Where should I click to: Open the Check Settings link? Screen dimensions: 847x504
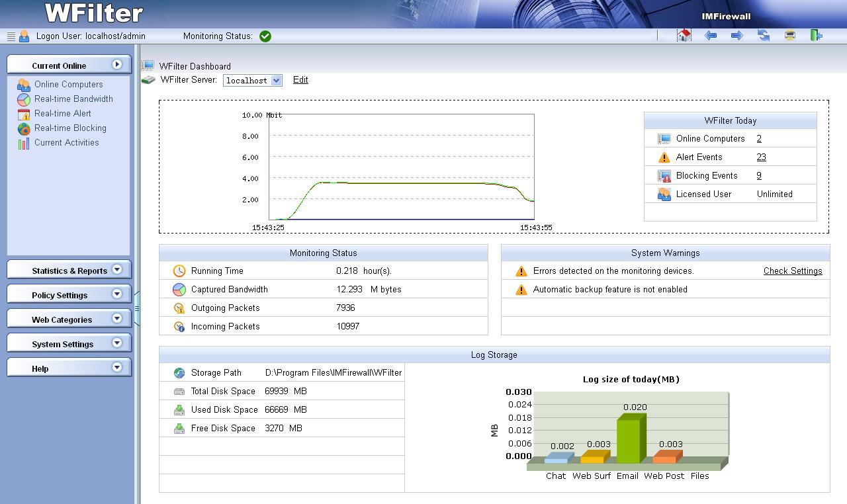tap(792, 271)
